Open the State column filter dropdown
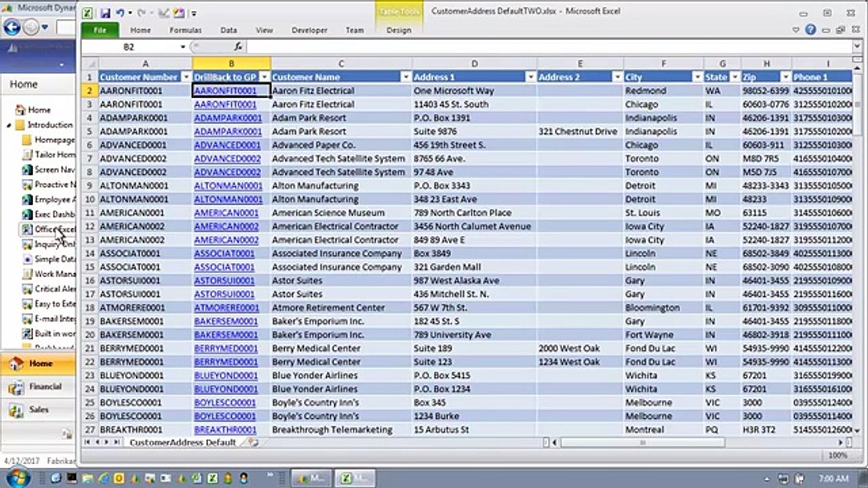The image size is (868, 488). coord(734,77)
